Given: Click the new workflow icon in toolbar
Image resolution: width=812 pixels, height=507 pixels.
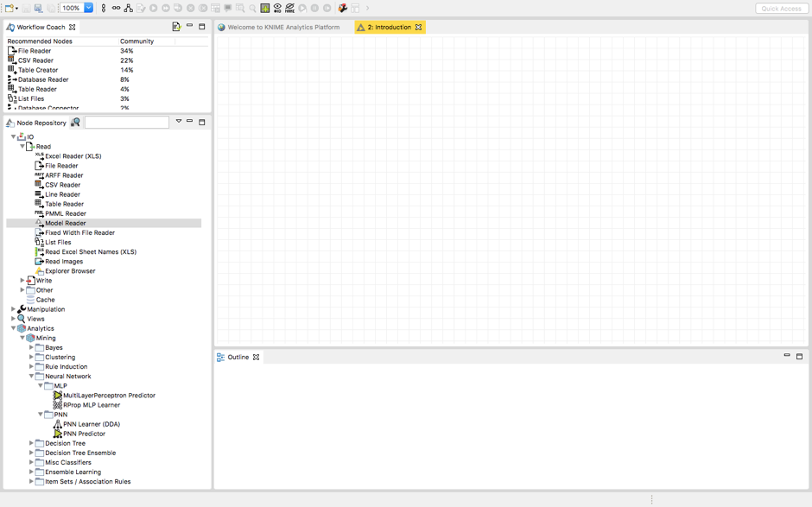Looking at the screenshot, I should point(9,8).
